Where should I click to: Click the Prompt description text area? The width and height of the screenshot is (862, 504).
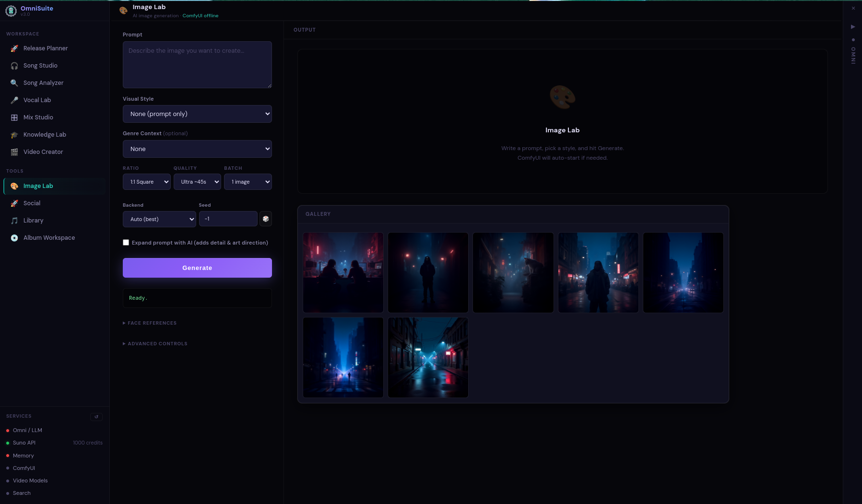197,65
